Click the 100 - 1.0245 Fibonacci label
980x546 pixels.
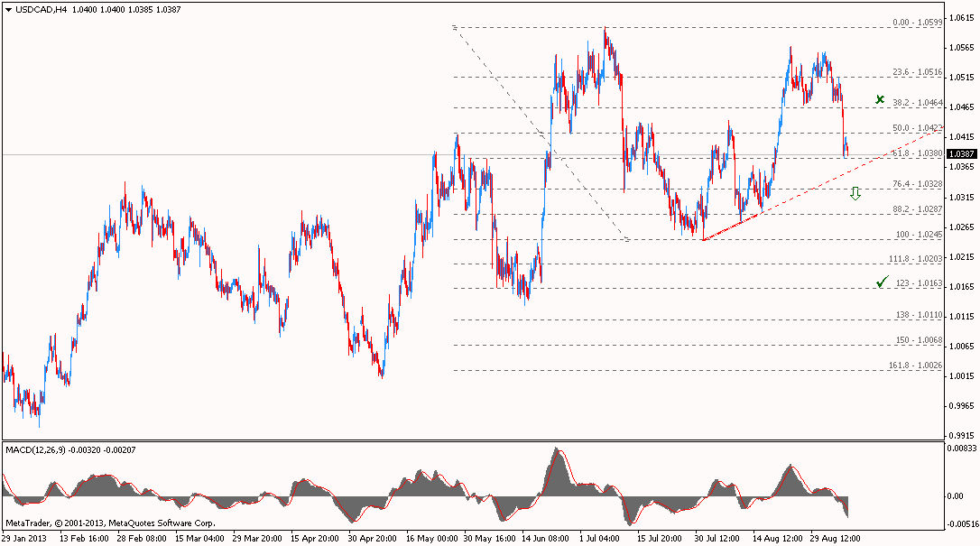(x=919, y=234)
